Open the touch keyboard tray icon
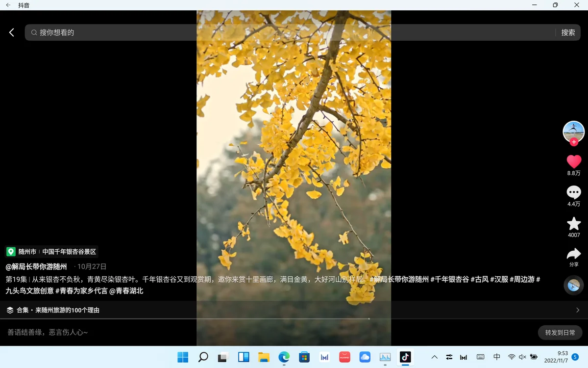Image resolution: width=588 pixels, height=368 pixels. pyautogui.click(x=481, y=357)
